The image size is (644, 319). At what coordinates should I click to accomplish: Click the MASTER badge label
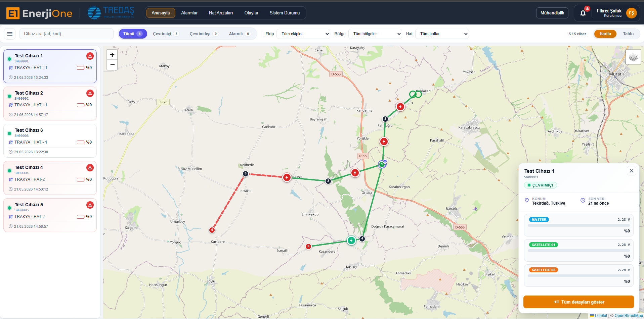(x=539, y=220)
